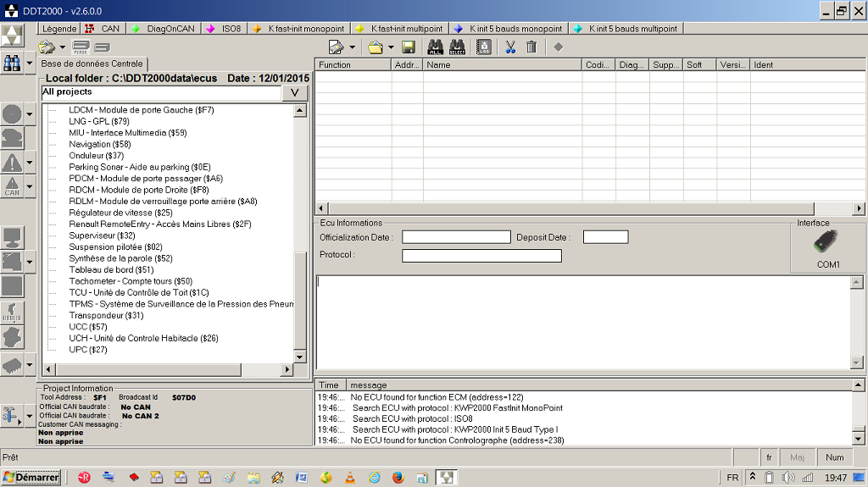
Task: Click the scissors cut icon
Action: [509, 47]
